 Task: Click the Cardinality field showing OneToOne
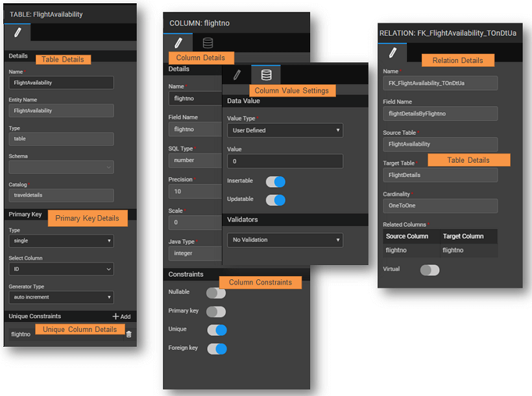click(440, 206)
